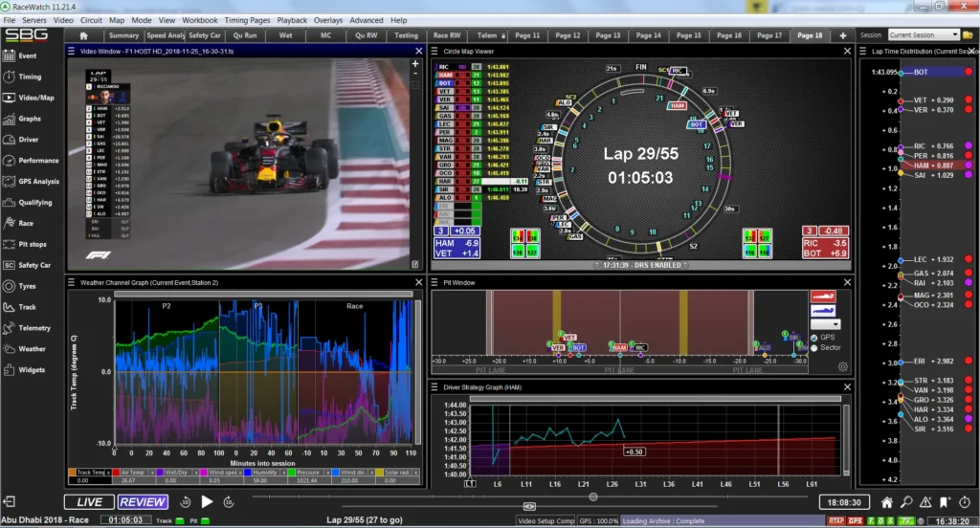Open the Overlays menu
980x528 pixels.
328,20
